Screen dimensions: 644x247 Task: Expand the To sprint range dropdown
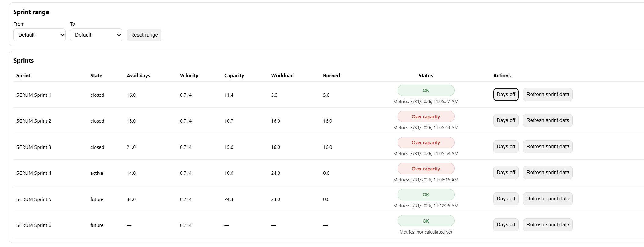(96, 35)
